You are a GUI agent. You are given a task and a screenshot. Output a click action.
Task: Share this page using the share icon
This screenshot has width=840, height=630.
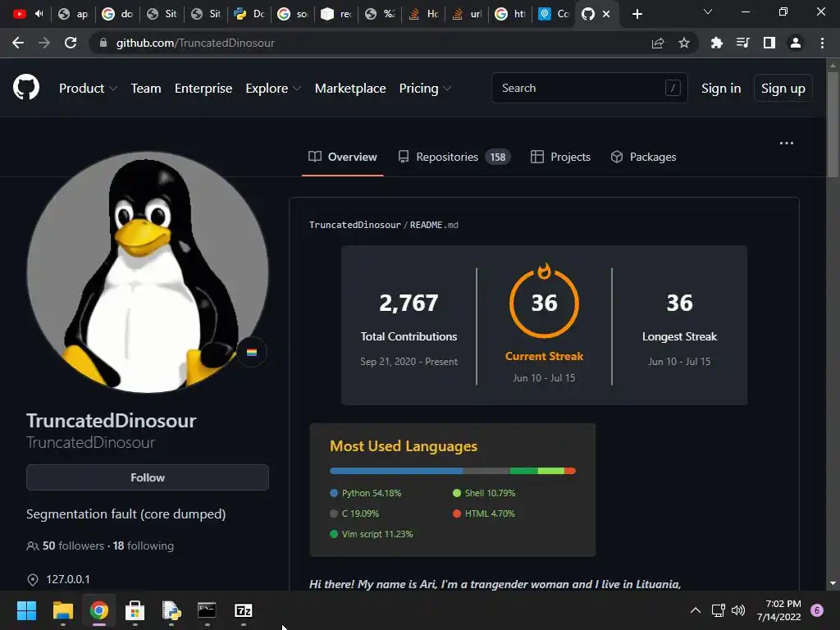(x=658, y=43)
